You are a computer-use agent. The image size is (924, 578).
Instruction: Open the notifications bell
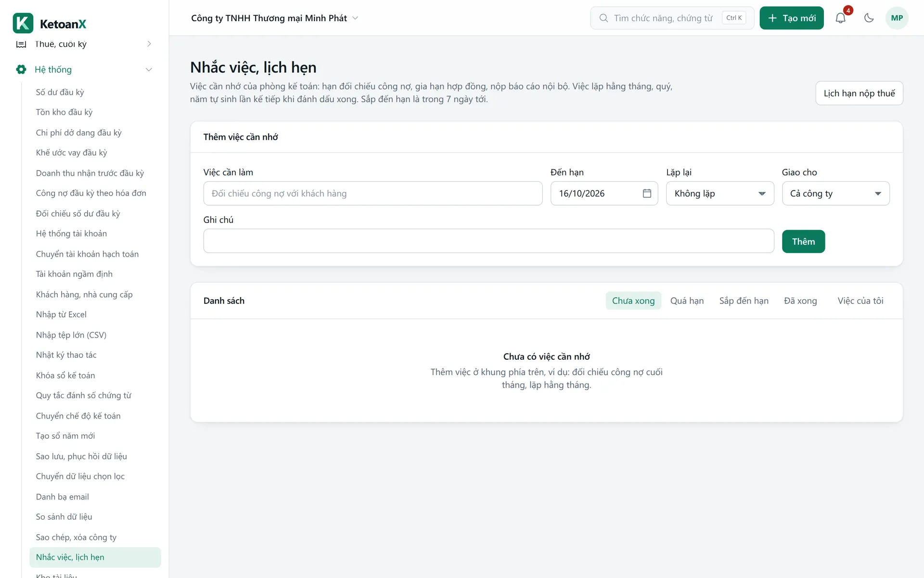840,18
